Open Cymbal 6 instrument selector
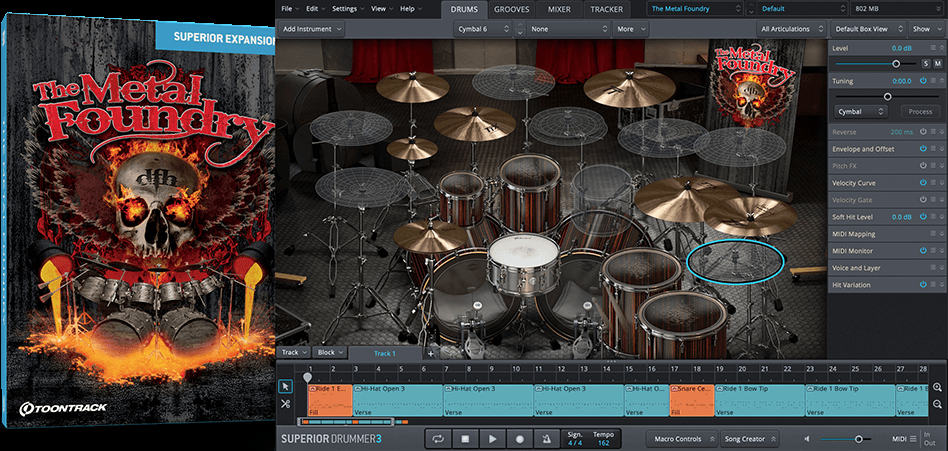948x451 pixels. 482,29
